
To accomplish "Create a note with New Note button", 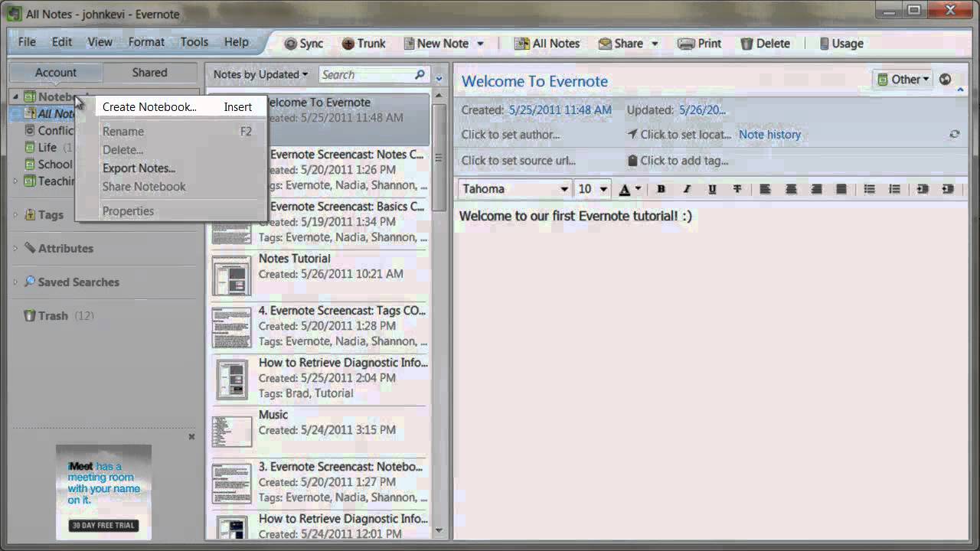I will click(x=436, y=44).
